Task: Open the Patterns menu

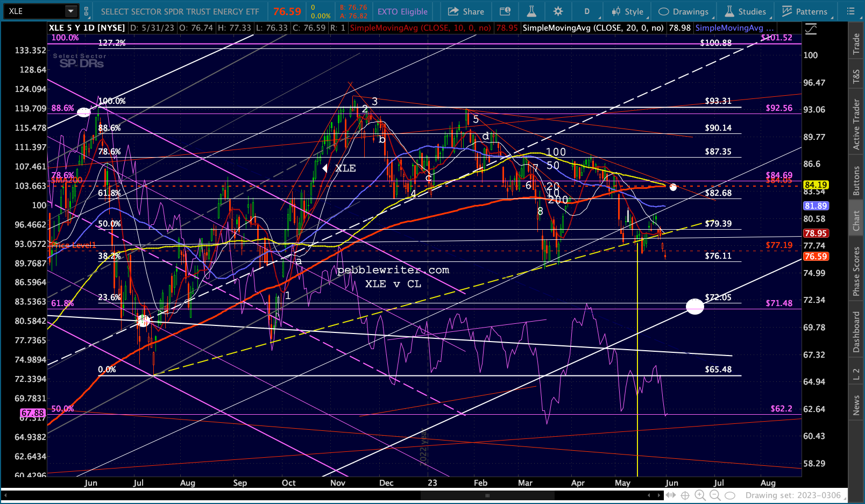Action: (805, 11)
